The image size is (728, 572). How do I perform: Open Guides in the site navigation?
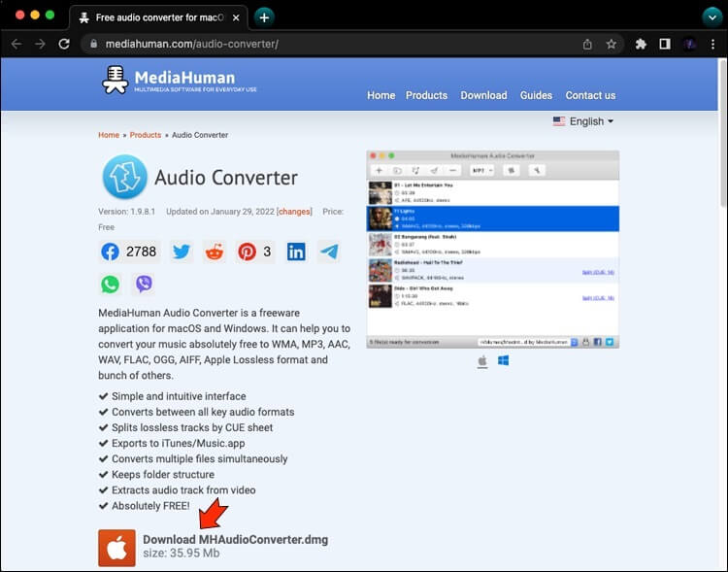pos(536,95)
